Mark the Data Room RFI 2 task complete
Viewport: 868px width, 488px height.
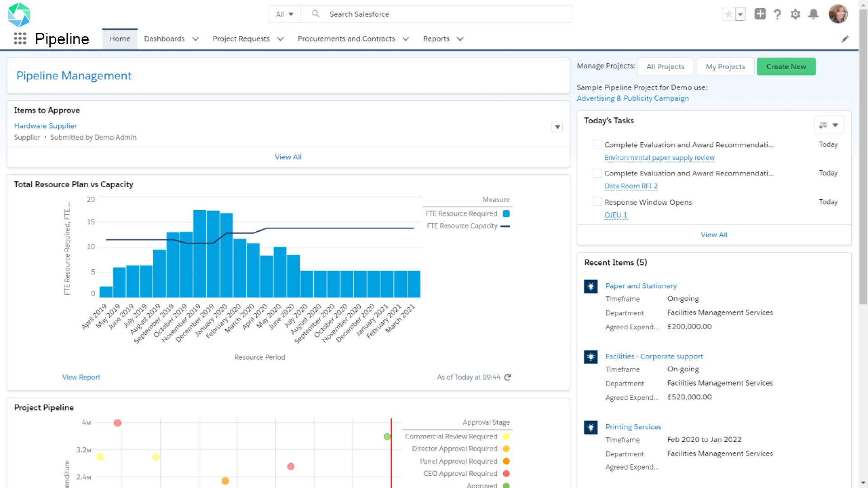click(597, 172)
